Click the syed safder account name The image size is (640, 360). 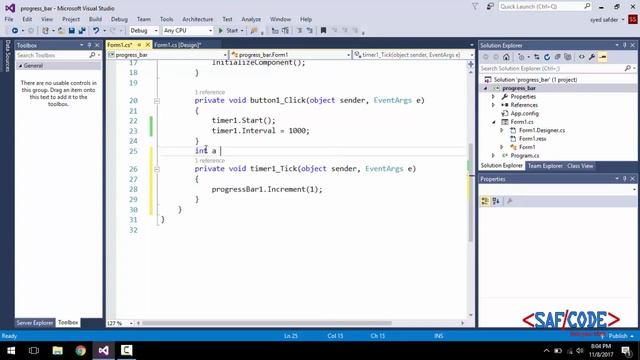[604, 20]
